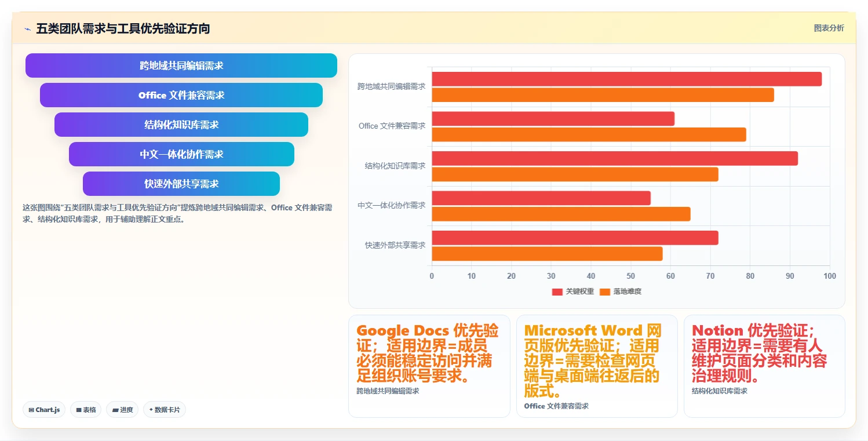Click the x-axis value 20
Viewport: 868px width, 441px height.
(x=511, y=276)
